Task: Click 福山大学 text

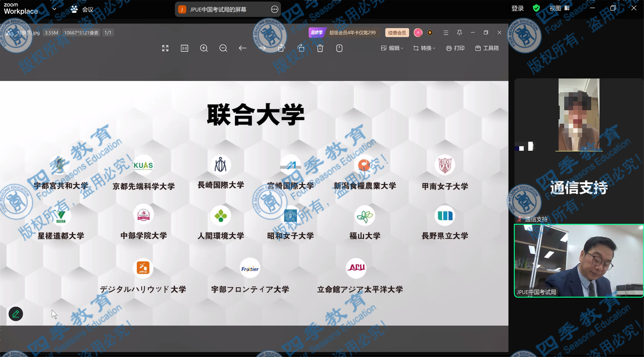Action: [x=365, y=236]
